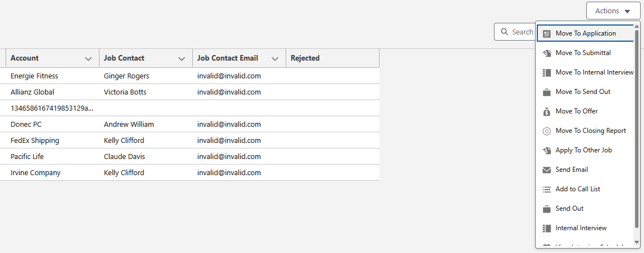Click the gear icon for Move To Closing Report
This screenshot has height=253, width=644.
pyautogui.click(x=546, y=131)
